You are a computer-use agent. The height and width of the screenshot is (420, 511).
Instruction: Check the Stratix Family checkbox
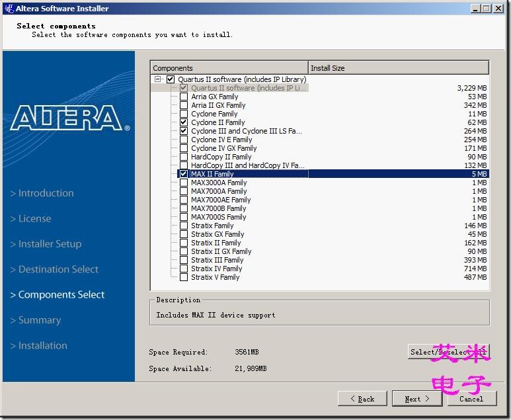click(x=184, y=226)
